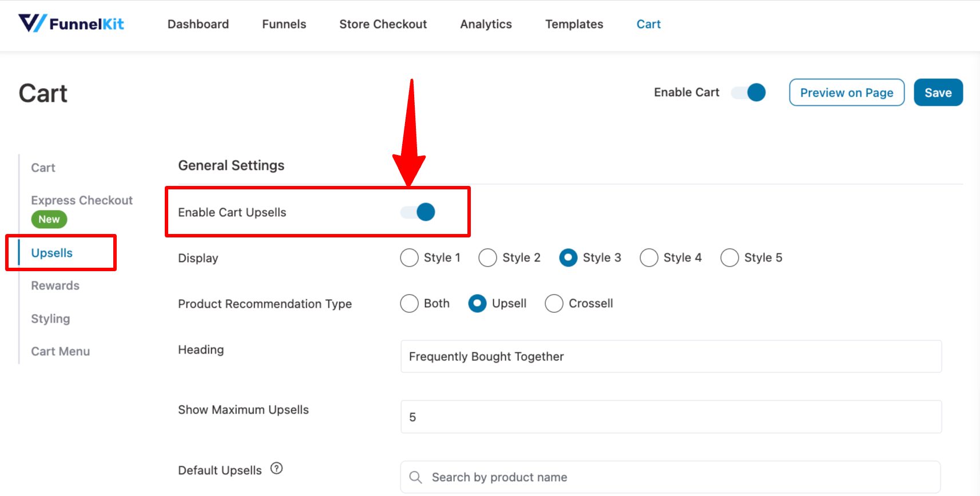The image size is (980, 496).
Task: Select Style 2 display option
Action: coord(487,257)
